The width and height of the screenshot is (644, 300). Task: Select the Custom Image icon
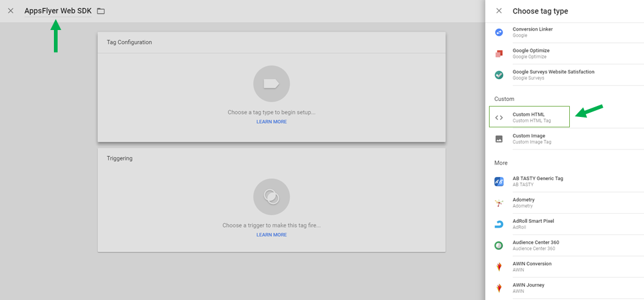point(499,139)
